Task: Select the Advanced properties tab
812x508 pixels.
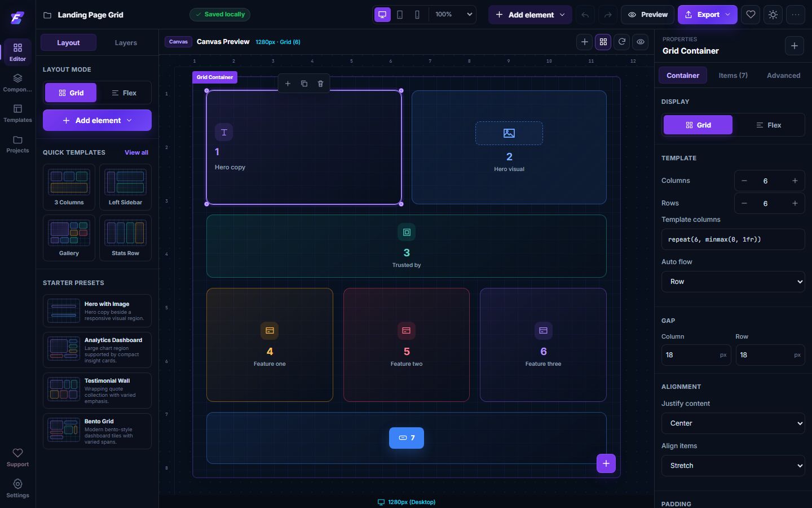Action: click(x=783, y=75)
